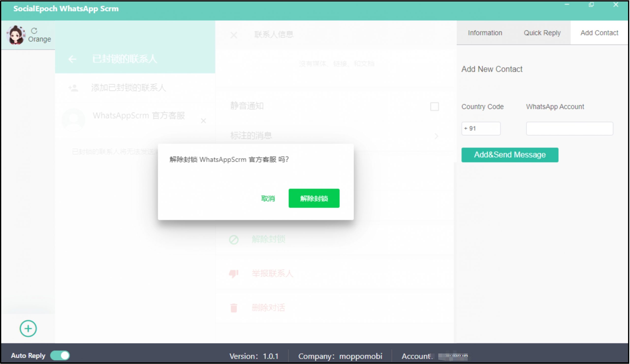This screenshot has height=364, width=630.
Task: Click 举报联系人 text
Action: click(x=272, y=274)
